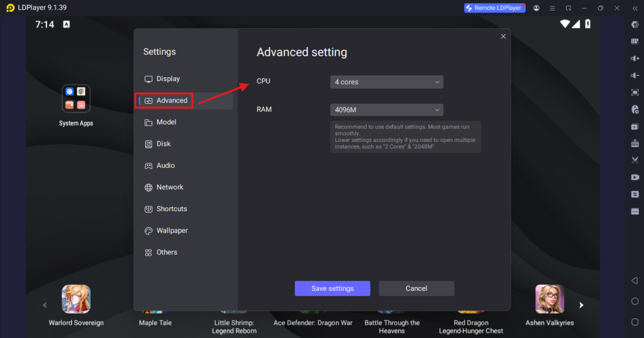Image resolution: width=644 pixels, height=338 pixels.
Task: Click the volume up icon in sidebar
Action: [635, 58]
